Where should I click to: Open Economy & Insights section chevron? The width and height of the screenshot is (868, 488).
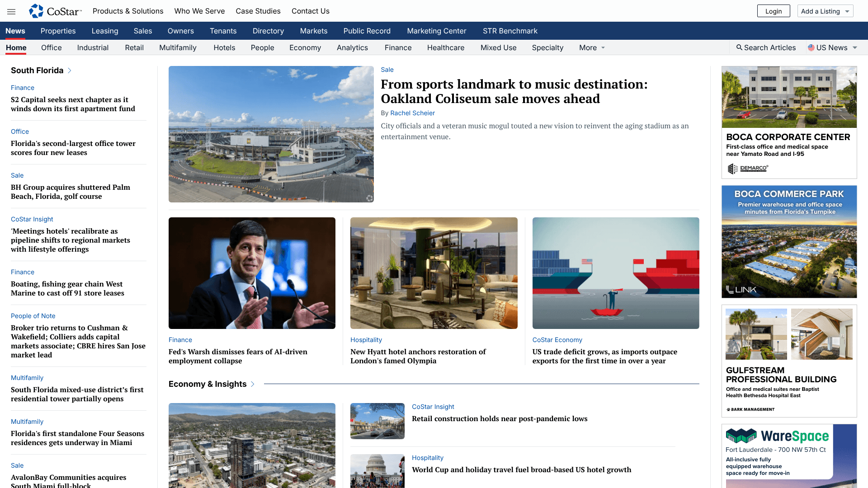[253, 384]
